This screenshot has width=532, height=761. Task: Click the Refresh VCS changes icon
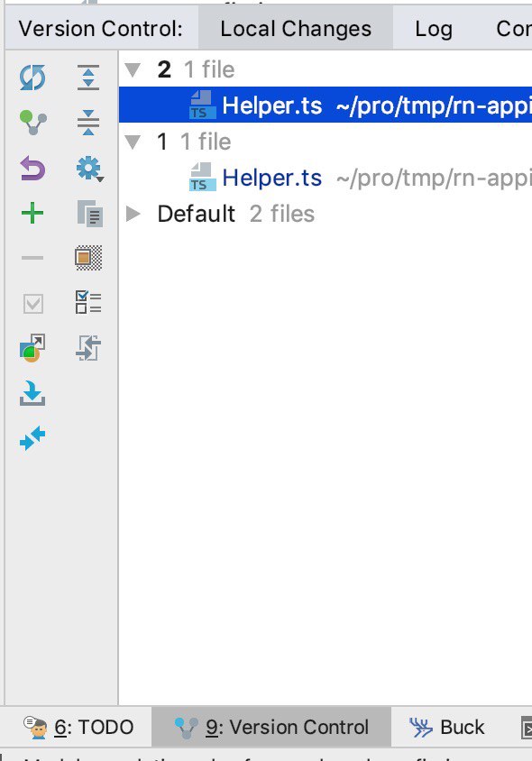tap(32, 78)
